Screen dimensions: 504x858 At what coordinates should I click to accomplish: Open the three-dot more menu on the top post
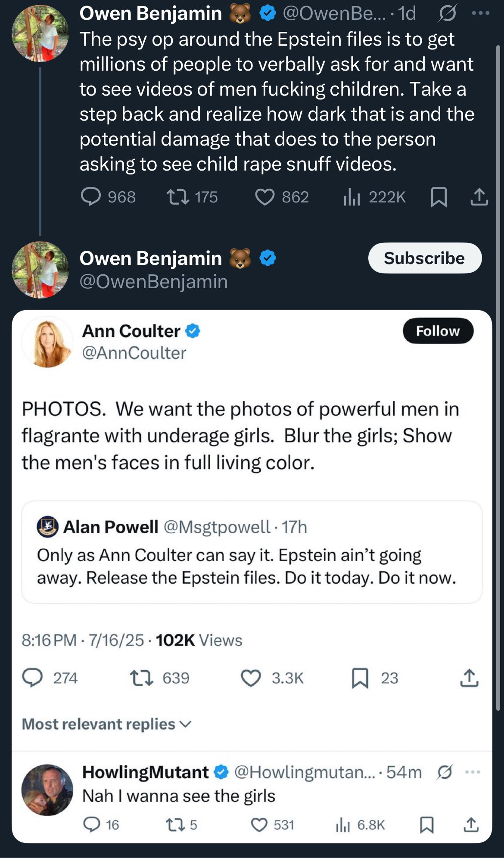coord(481,13)
